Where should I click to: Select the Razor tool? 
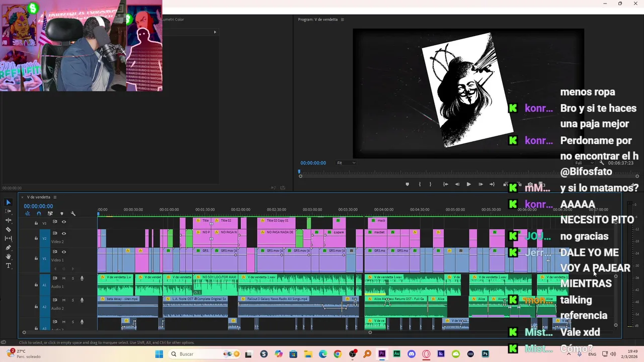pyautogui.click(x=8, y=229)
